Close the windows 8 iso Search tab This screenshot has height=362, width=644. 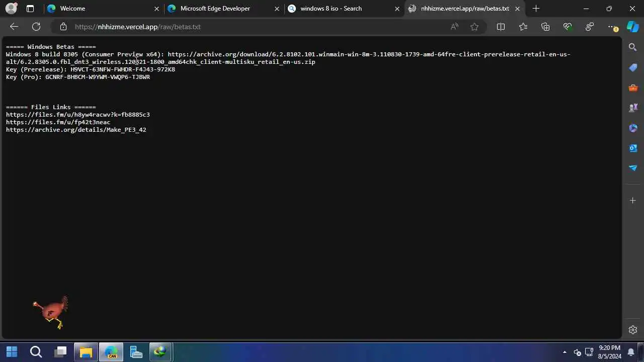point(397,9)
